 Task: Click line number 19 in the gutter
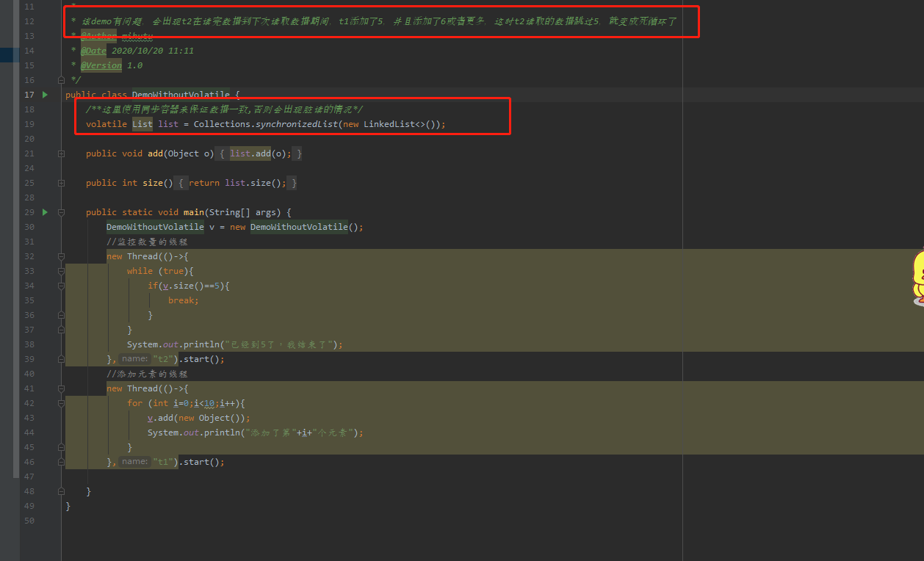coord(29,124)
